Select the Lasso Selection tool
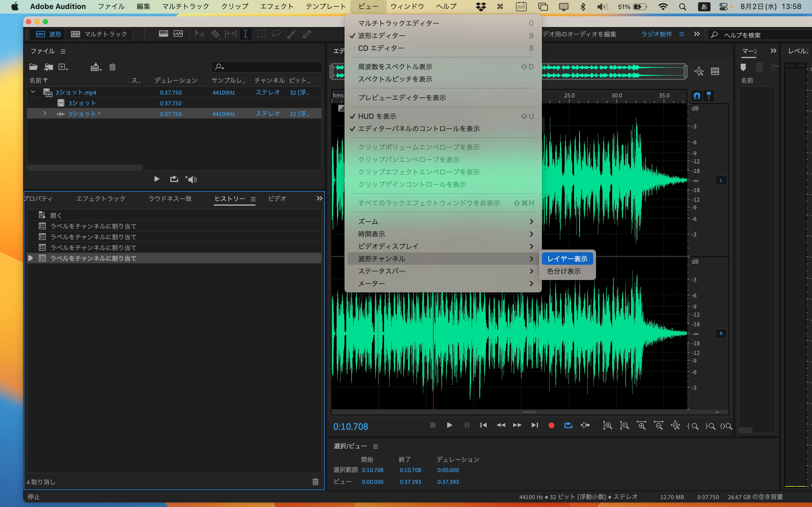The width and height of the screenshot is (812, 507). pos(276,34)
